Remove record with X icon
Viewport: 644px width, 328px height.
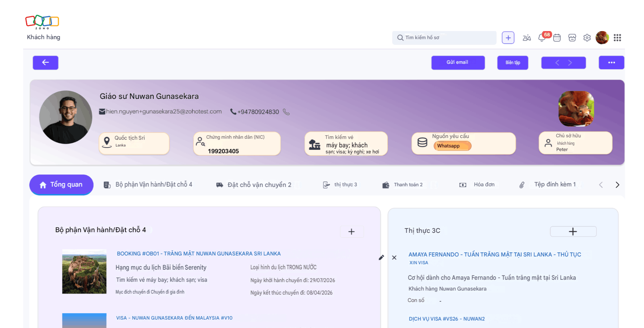coord(394,257)
